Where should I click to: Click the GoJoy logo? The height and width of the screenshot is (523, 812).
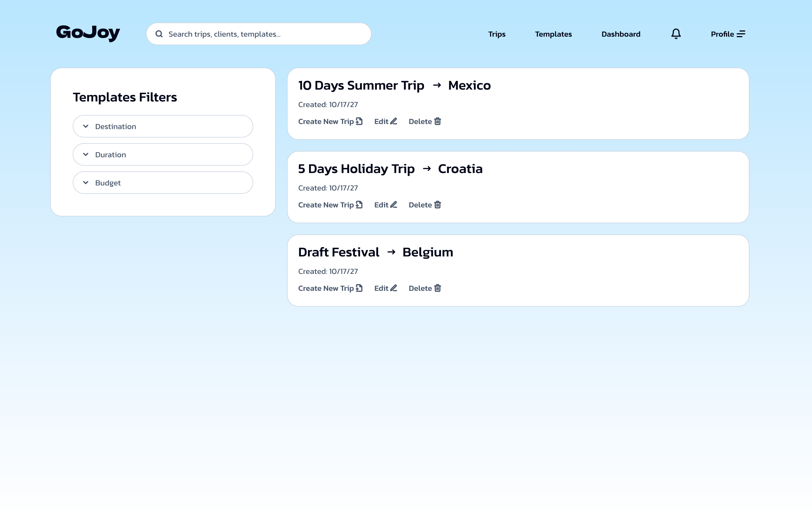point(88,33)
